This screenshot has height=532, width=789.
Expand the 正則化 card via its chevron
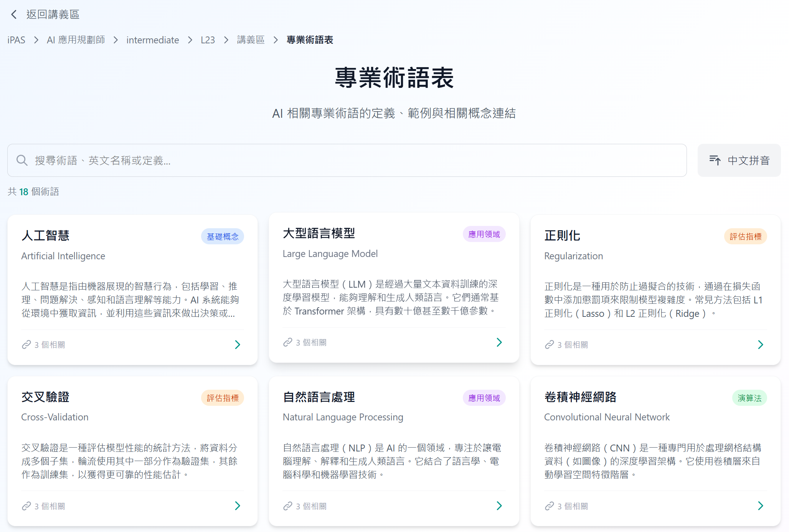point(761,344)
